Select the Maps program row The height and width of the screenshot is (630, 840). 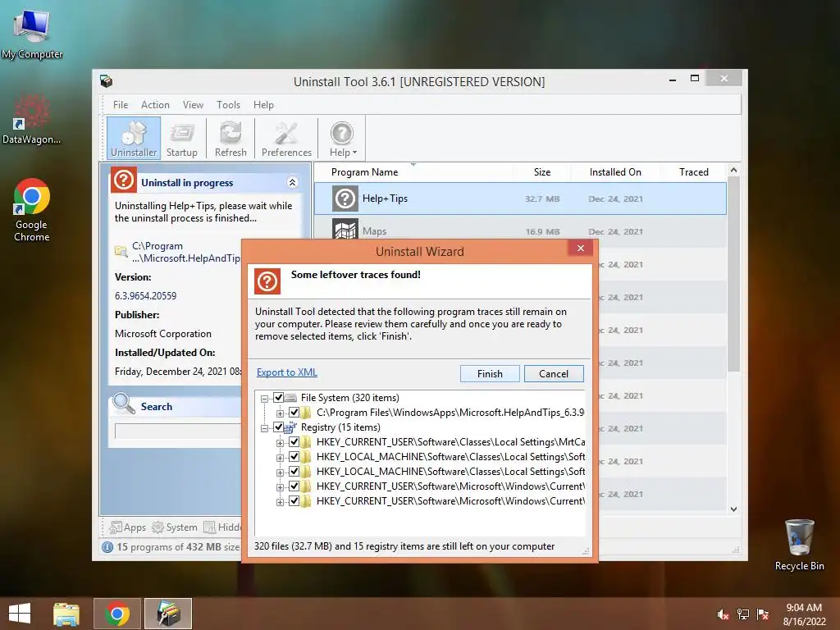coord(520,231)
